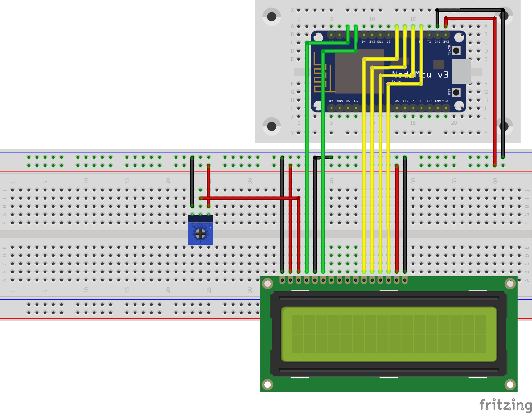This screenshot has height=413, width=532.
Task: Click the fritzing logo
Action: point(505,405)
